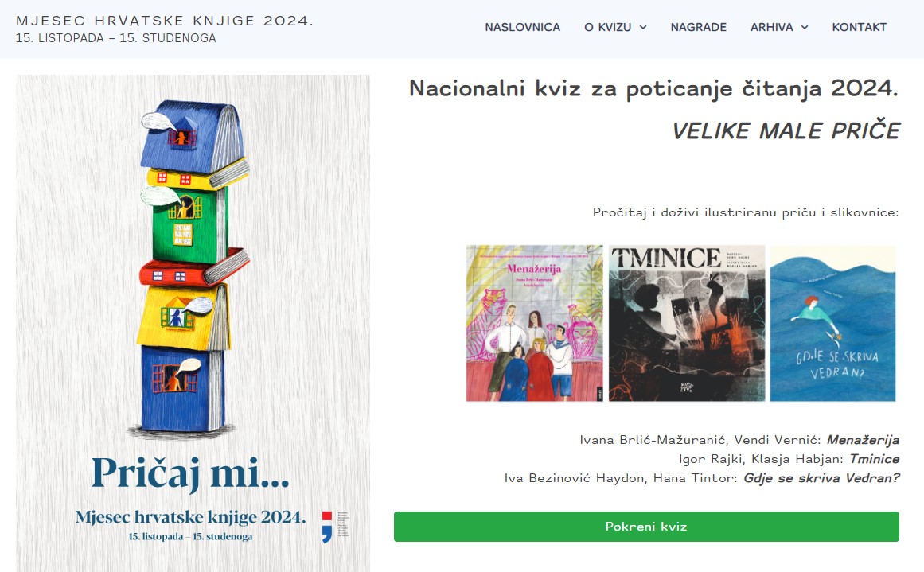The image size is (924, 572).
Task: Expand the Arhiva dropdown chevron
Action: pos(805,27)
